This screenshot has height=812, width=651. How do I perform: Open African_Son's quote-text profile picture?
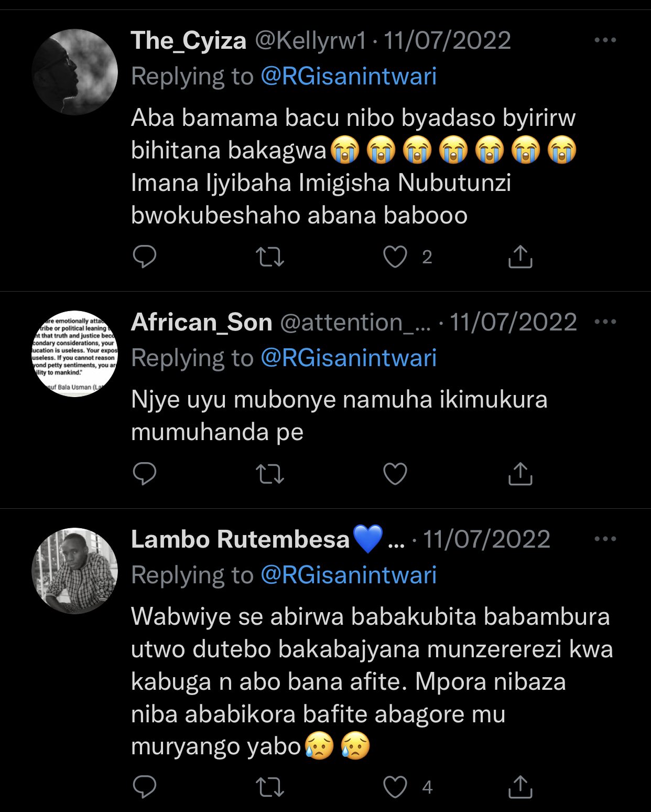pos(75,354)
